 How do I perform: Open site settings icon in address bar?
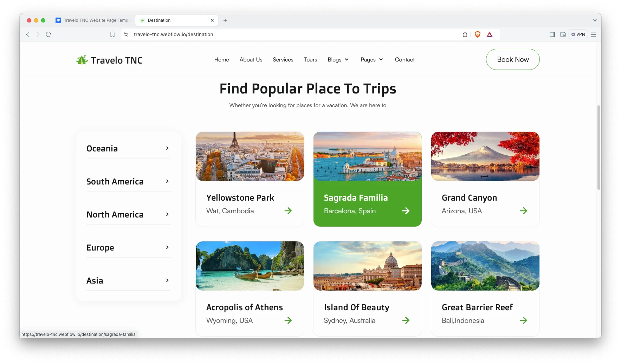[x=126, y=34]
